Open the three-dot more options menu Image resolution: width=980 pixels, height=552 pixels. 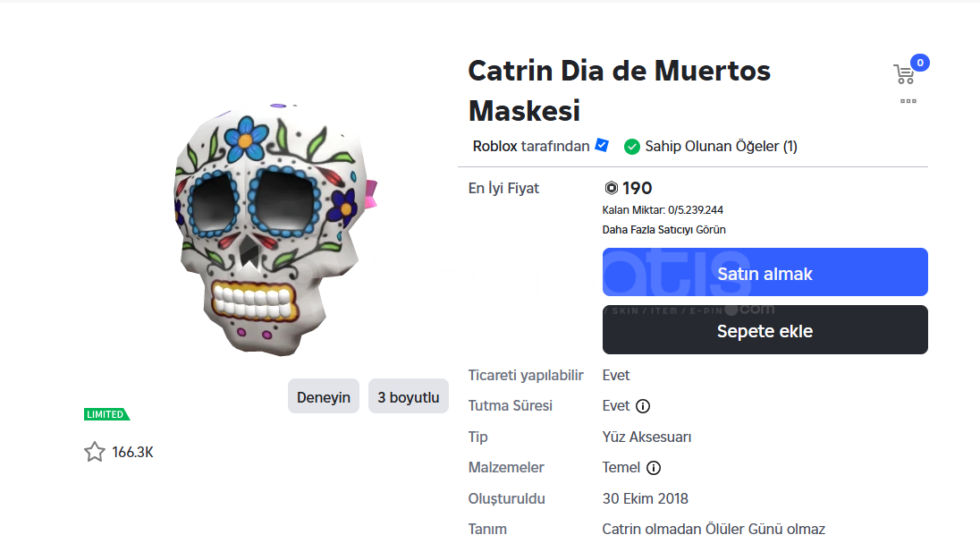click(x=908, y=101)
